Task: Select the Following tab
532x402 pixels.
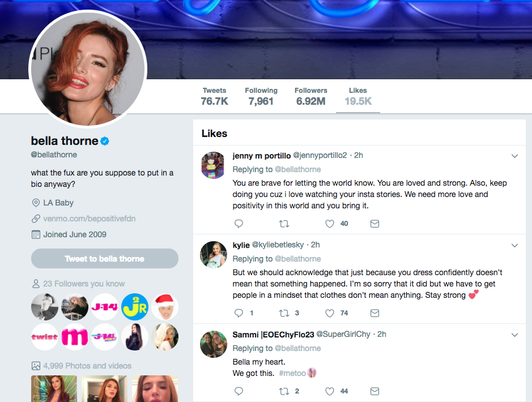Action: [x=261, y=97]
